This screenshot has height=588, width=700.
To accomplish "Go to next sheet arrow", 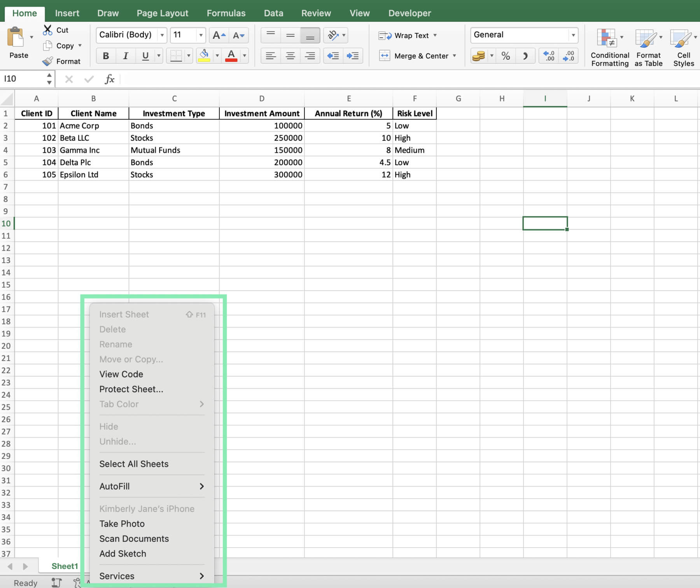I will [x=25, y=566].
